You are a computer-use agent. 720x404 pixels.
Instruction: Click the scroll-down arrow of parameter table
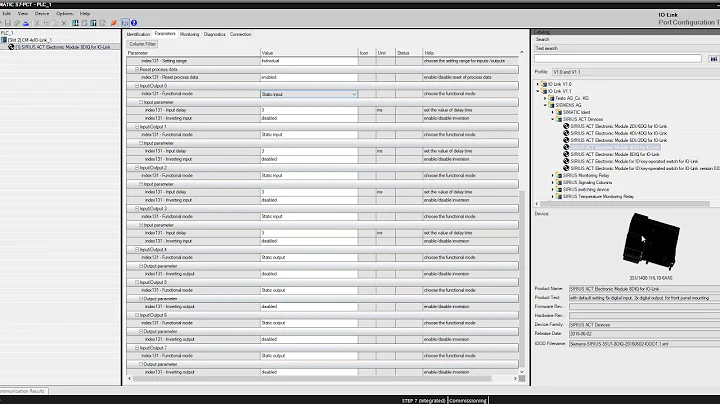[522, 372]
